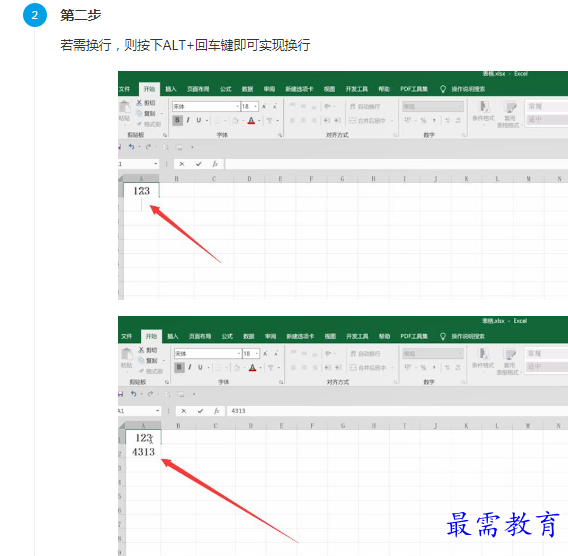Toggle underline U button in lower Excel
568x556 pixels.
[x=200, y=367]
